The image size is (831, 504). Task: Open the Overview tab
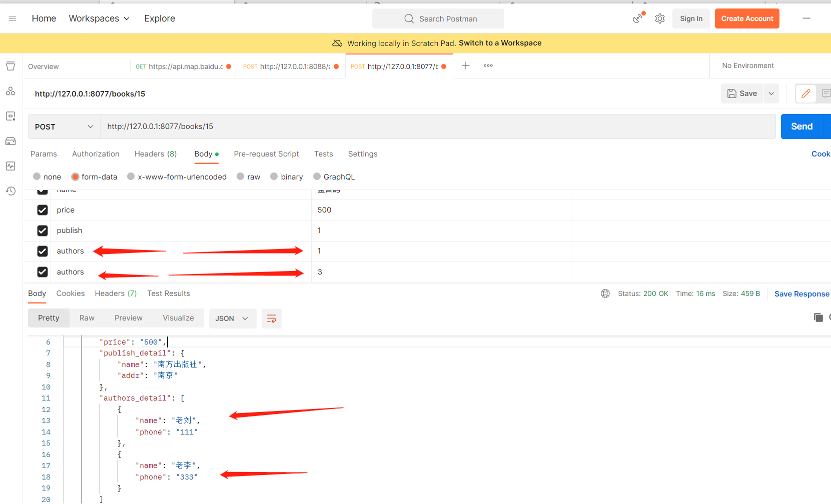44,66
